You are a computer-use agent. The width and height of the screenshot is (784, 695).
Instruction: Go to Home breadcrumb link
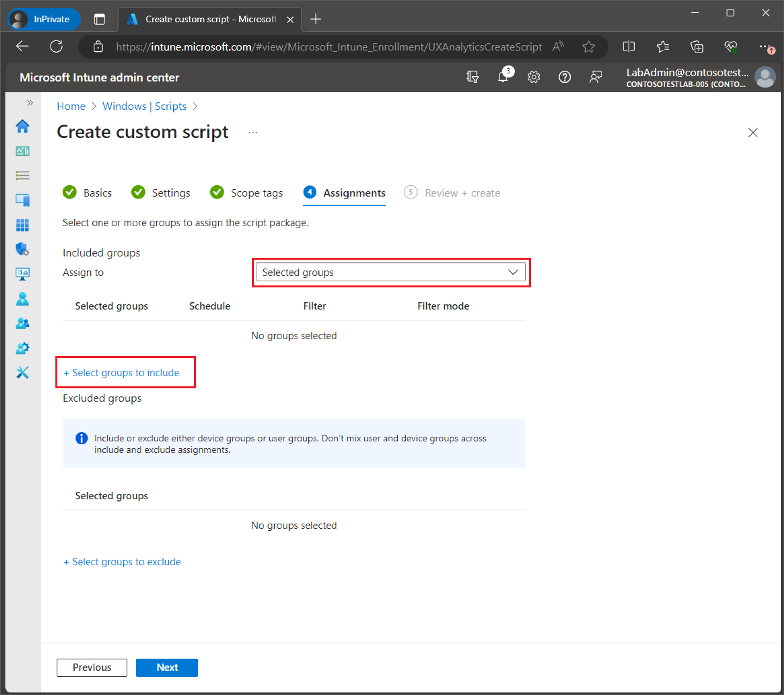(x=71, y=106)
